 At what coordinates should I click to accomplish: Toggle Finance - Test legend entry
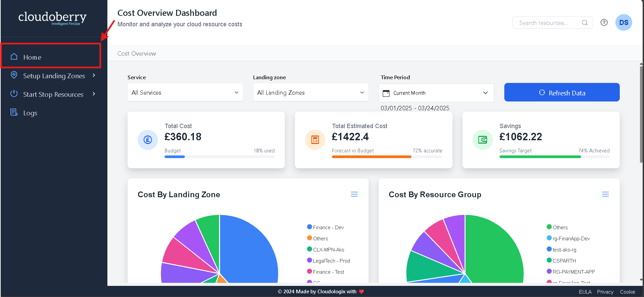tap(326, 272)
